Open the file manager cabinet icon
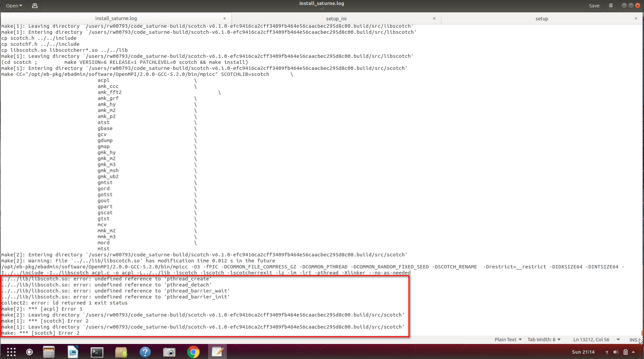Screen dimensions: 644x359 [49, 352]
